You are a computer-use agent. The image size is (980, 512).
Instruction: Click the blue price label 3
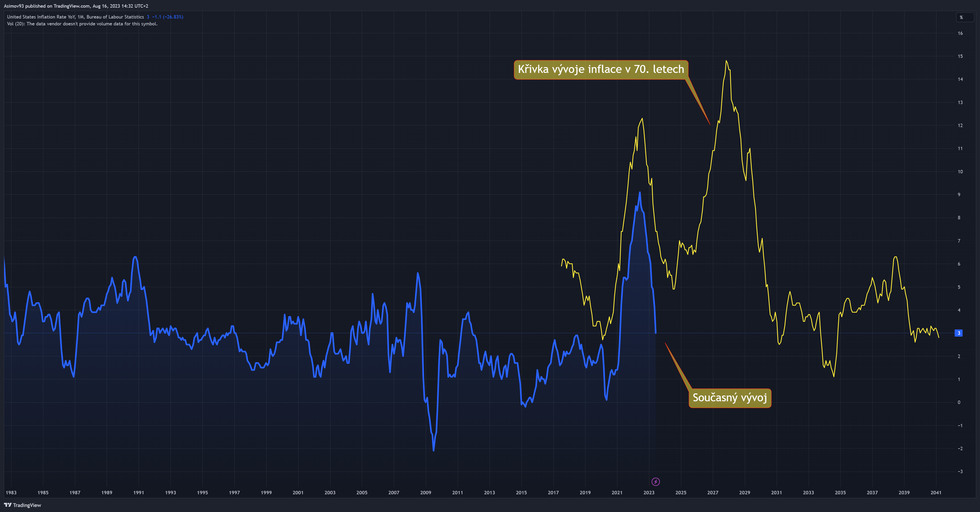pyautogui.click(x=959, y=333)
